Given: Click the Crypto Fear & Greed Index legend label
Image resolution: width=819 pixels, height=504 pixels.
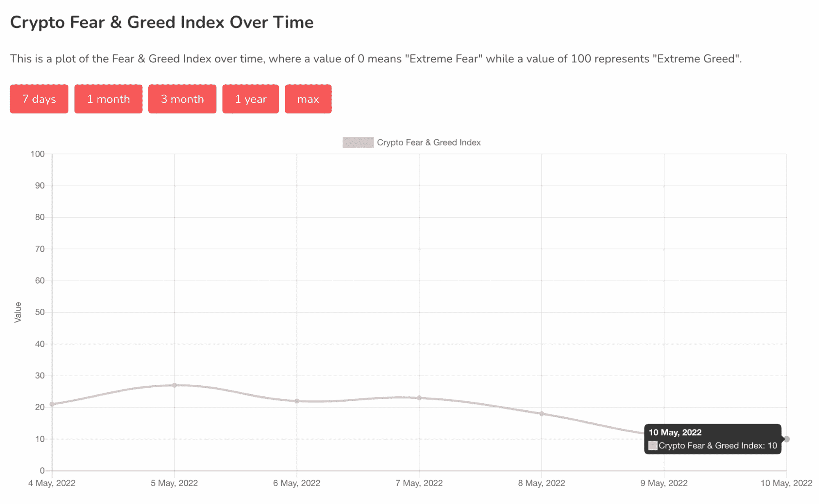Looking at the screenshot, I should 429,142.
